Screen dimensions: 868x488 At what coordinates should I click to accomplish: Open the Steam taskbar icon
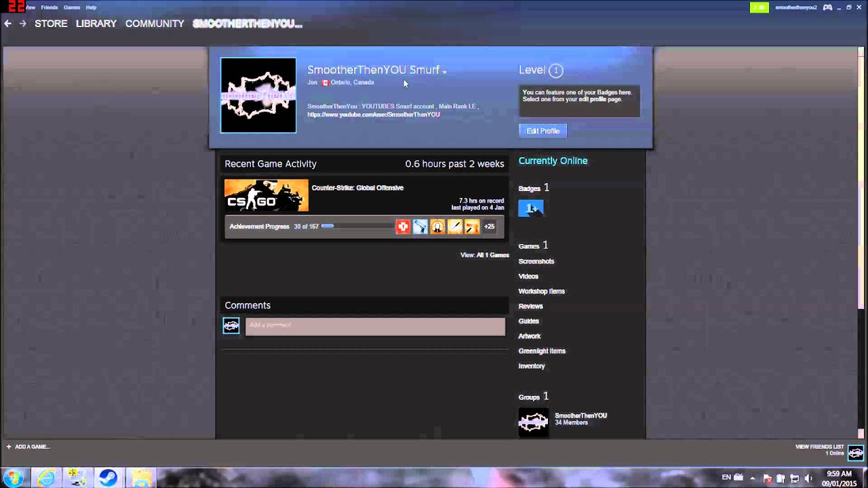(x=108, y=478)
